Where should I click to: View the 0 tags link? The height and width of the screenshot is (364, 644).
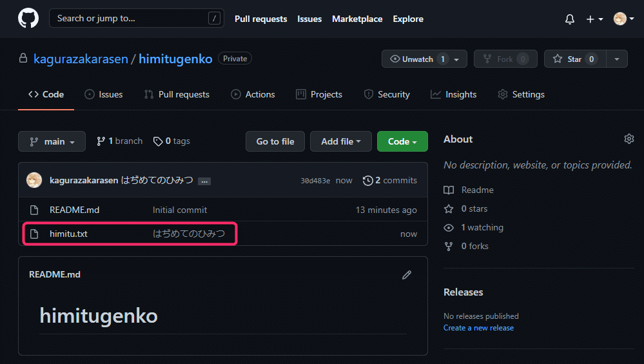click(171, 141)
